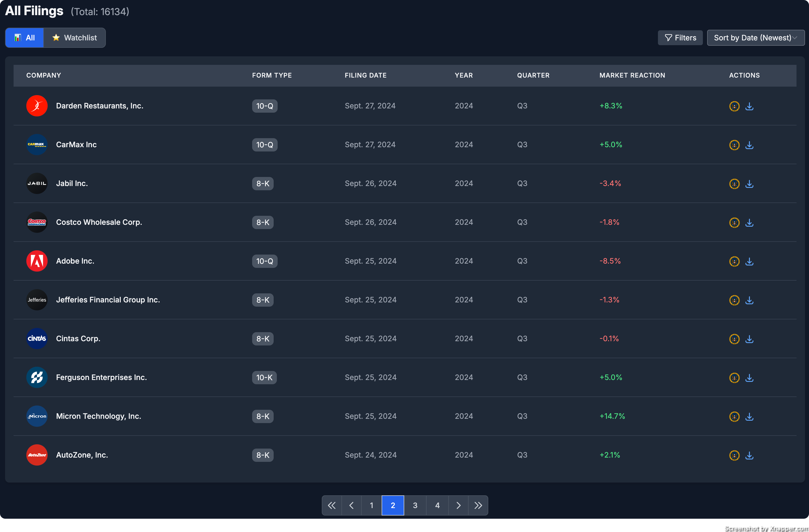Viewport: 809px width, 532px height.
Task: Open Darden Restaurants, Inc. company name
Action: click(x=99, y=106)
